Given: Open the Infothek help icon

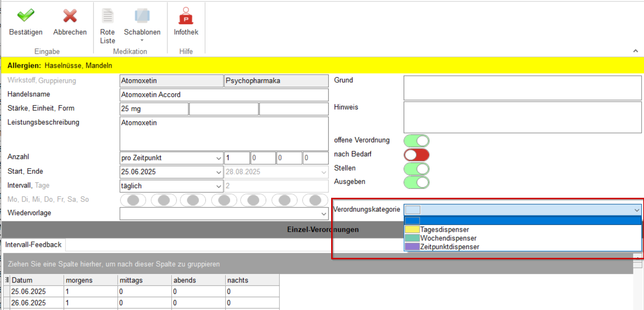Looking at the screenshot, I should (x=186, y=16).
